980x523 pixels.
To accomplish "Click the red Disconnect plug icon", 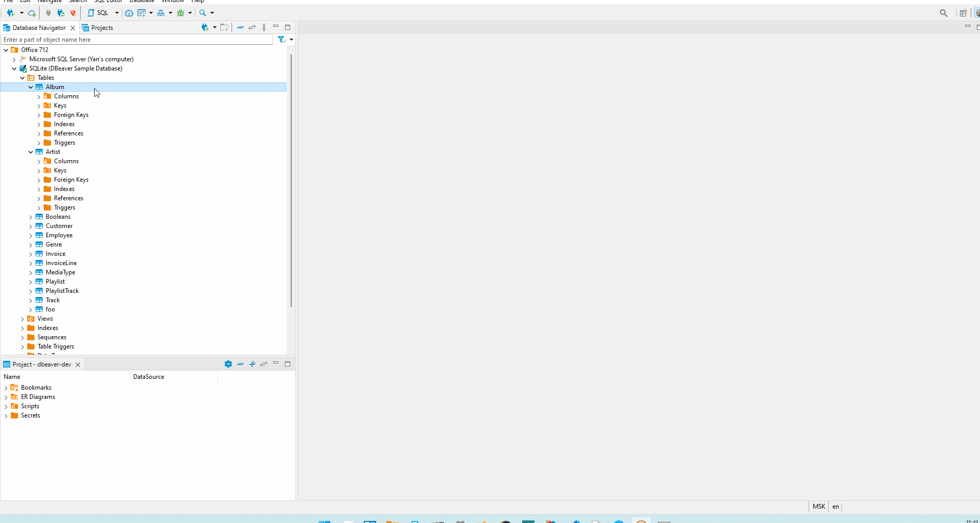I will pos(73,13).
